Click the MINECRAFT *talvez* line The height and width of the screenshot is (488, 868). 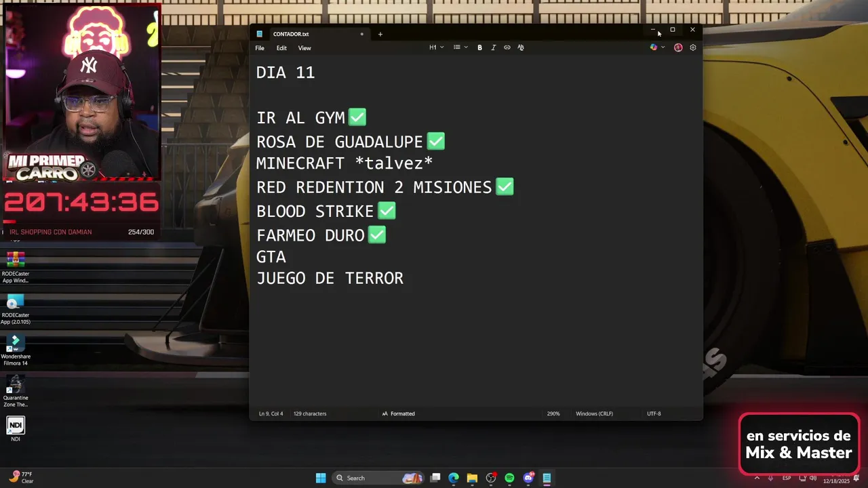(x=344, y=163)
